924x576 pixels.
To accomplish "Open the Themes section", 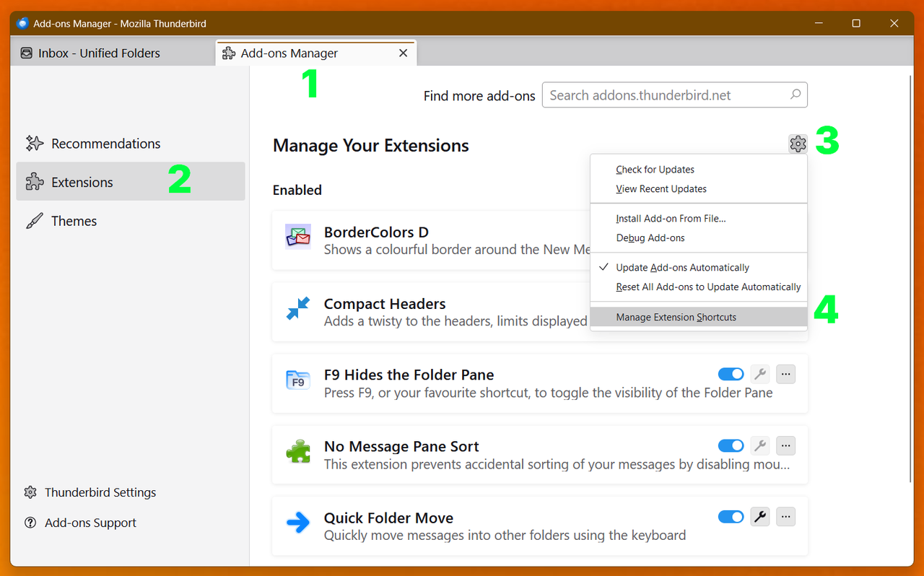I will 131,221.
